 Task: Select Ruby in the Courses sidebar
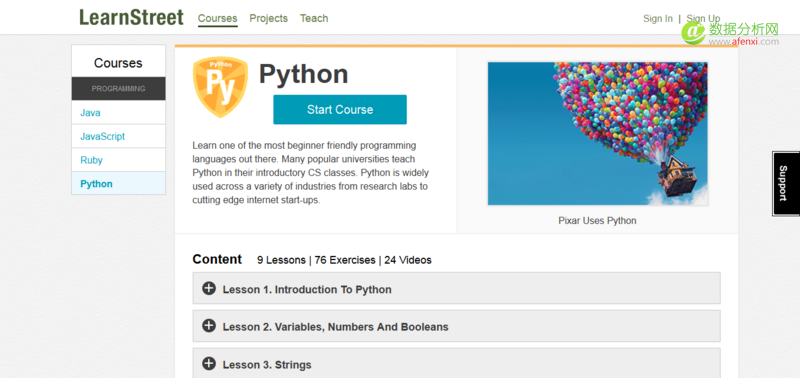point(118,160)
